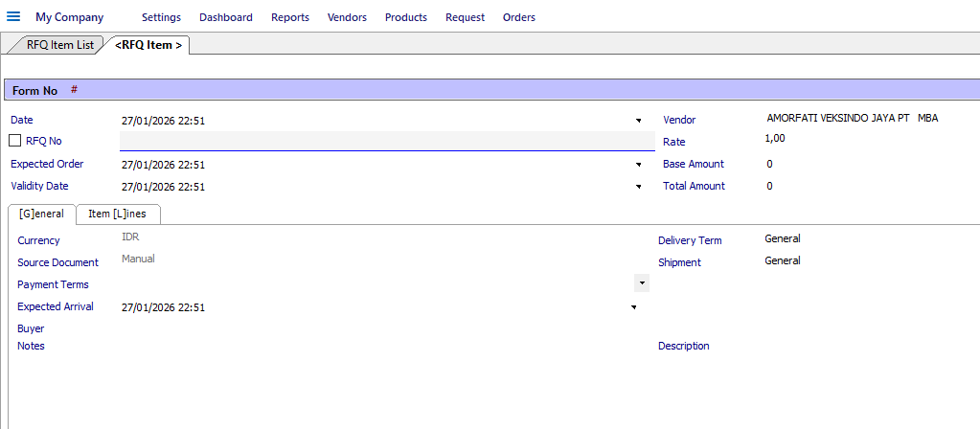
Task: Tick the RFQ No checkbox
Action: coord(15,141)
